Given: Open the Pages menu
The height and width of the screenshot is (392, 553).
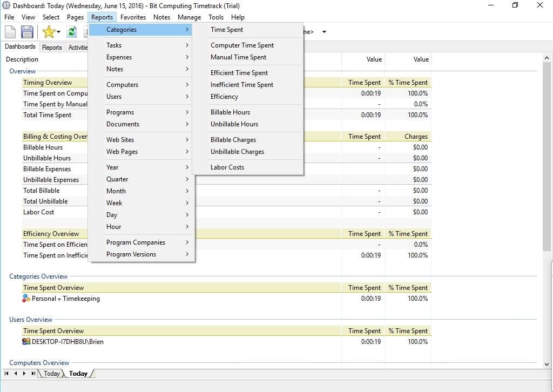Looking at the screenshot, I should [75, 17].
